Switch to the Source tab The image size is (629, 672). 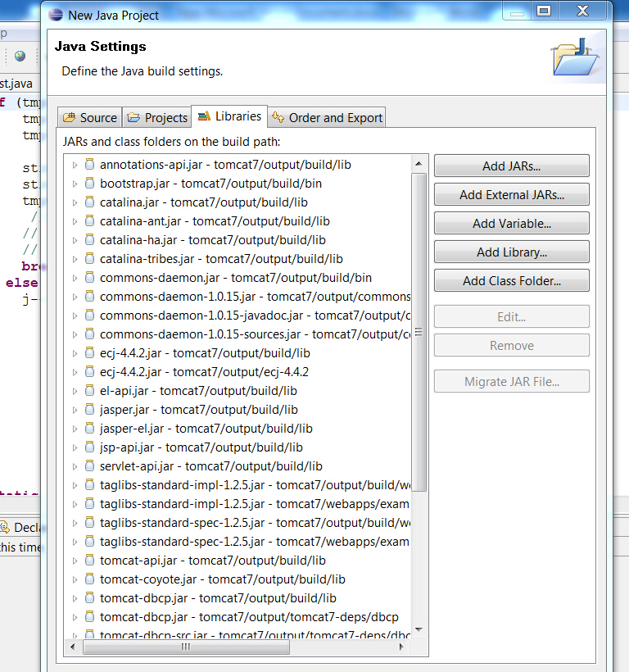click(x=90, y=118)
